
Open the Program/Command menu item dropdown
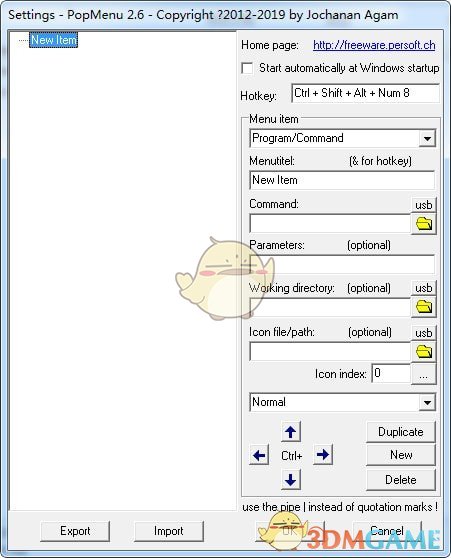[427, 138]
